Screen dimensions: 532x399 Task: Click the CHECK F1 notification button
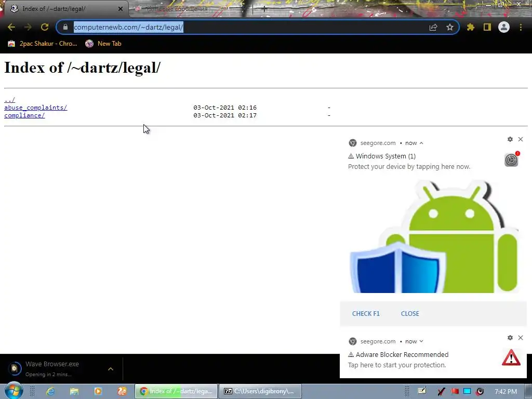point(366,313)
